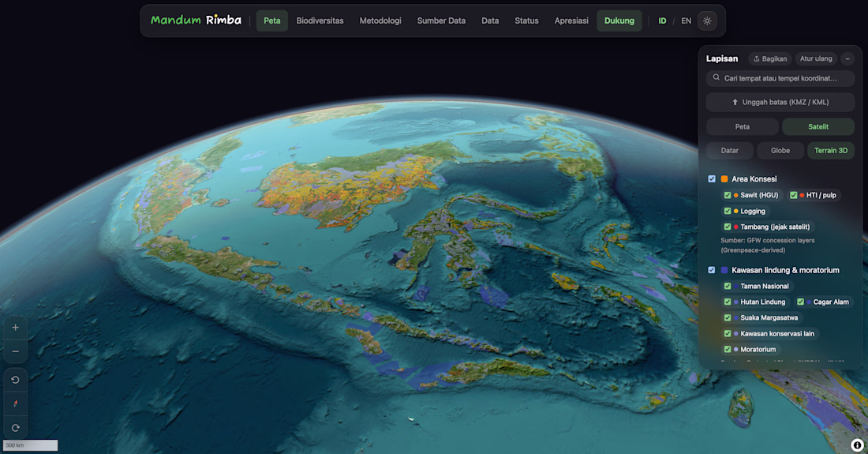The width and height of the screenshot is (868, 454).
Task: Click the orange Area Konsesi color swatch
Action: click(x=724, y=178)
